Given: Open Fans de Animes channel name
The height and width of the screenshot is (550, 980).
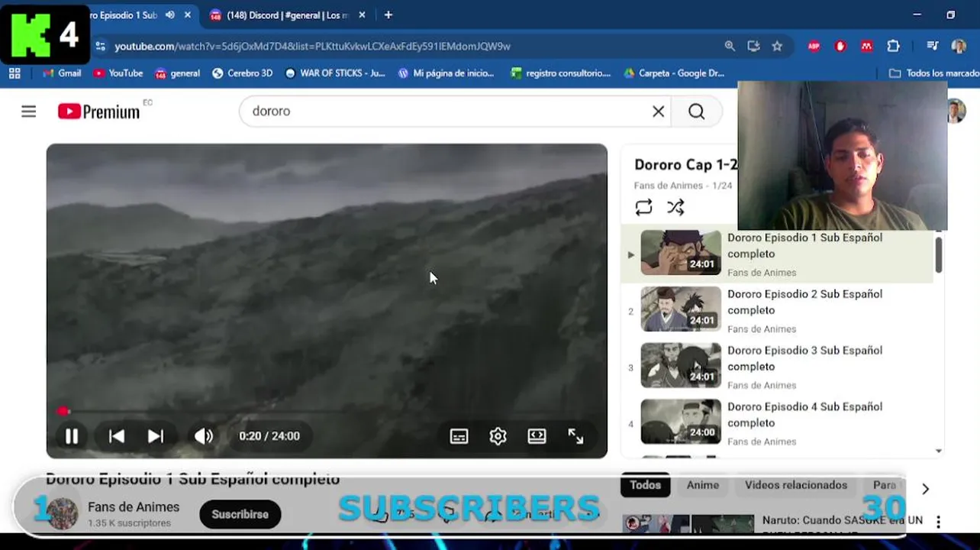Looking at the screenshot, I should [x=134, y=507].
